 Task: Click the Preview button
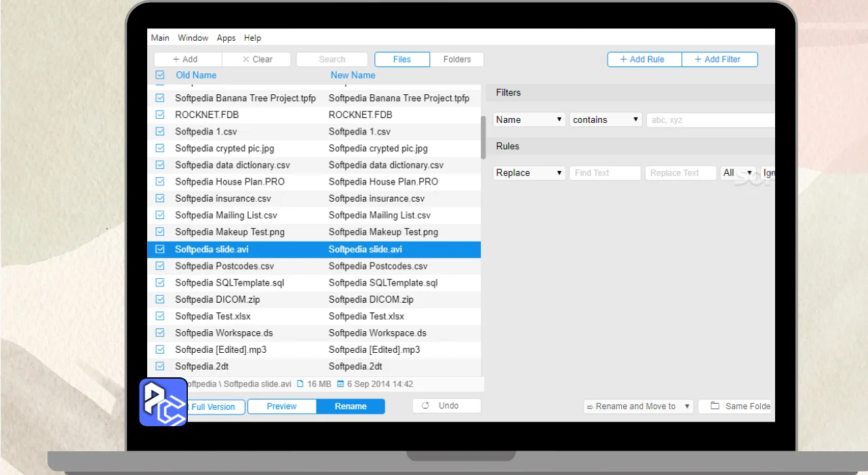[281, 406]
